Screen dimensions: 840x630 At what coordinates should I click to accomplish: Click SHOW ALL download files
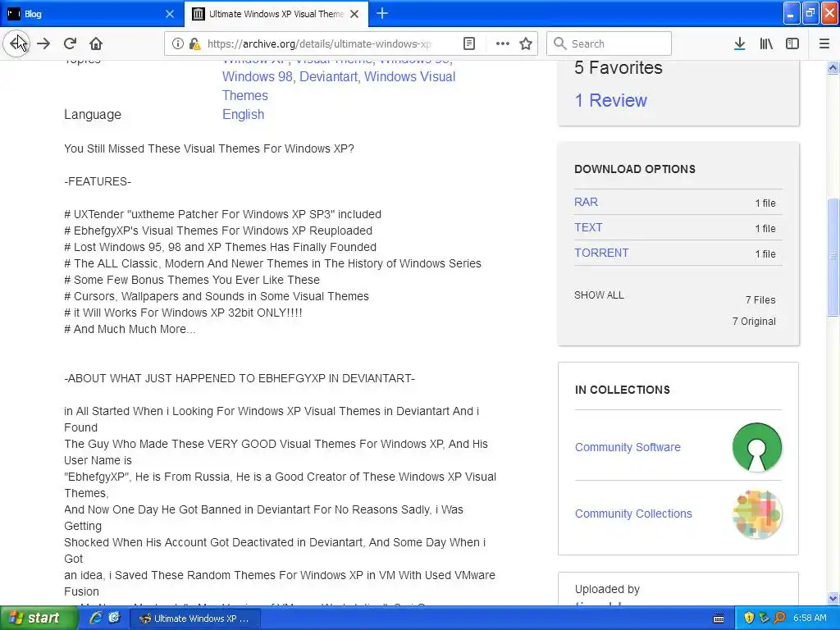pos(599,295)
